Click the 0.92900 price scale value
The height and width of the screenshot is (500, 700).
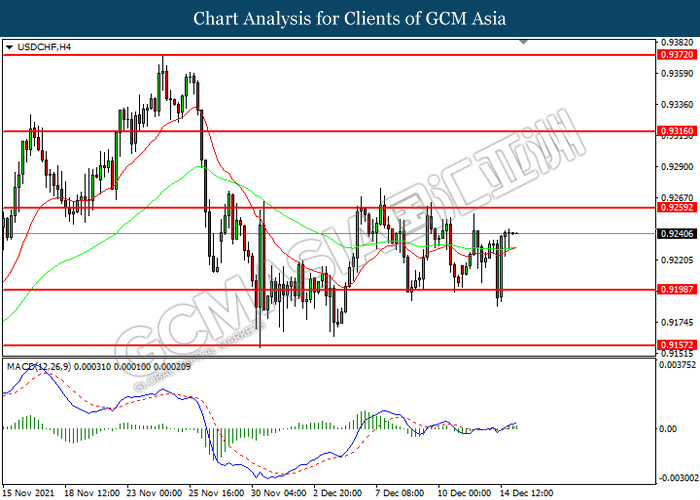pos(677,167)
